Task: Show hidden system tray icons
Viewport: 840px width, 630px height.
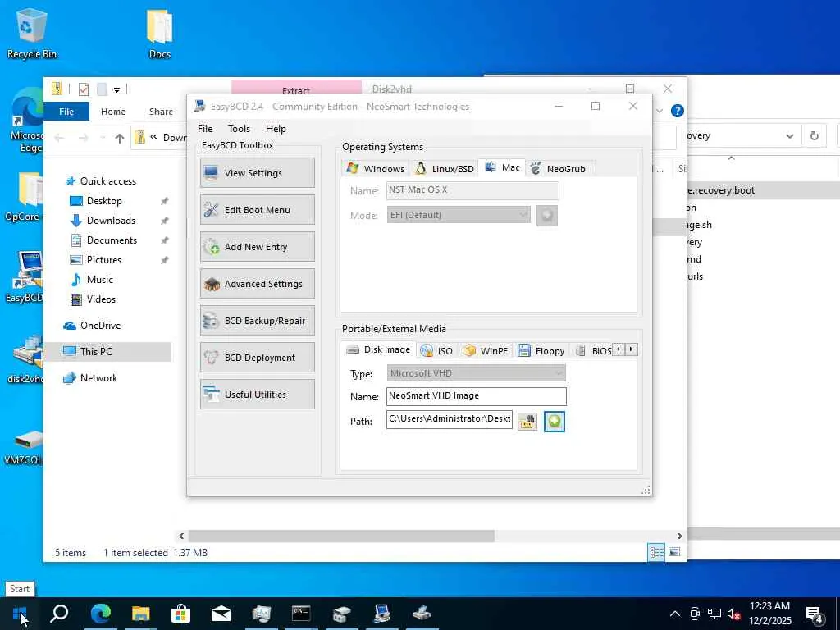Action: (675, 614)
